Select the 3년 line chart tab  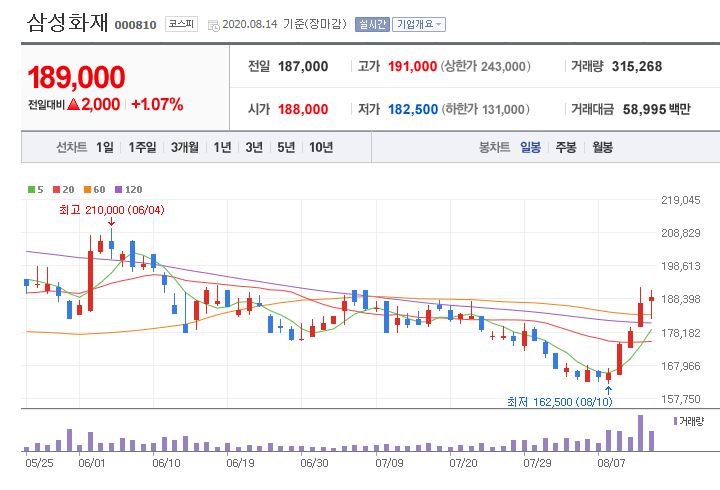coord(254,147)
